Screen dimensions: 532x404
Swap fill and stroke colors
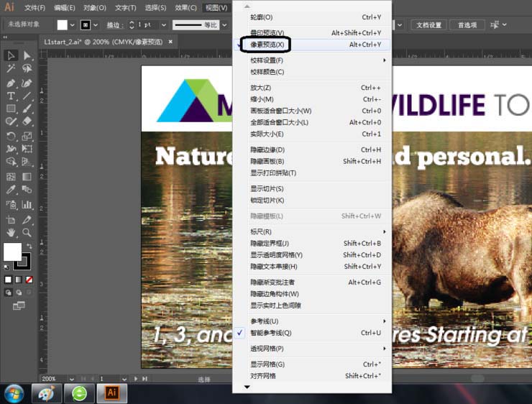point(29,246)
